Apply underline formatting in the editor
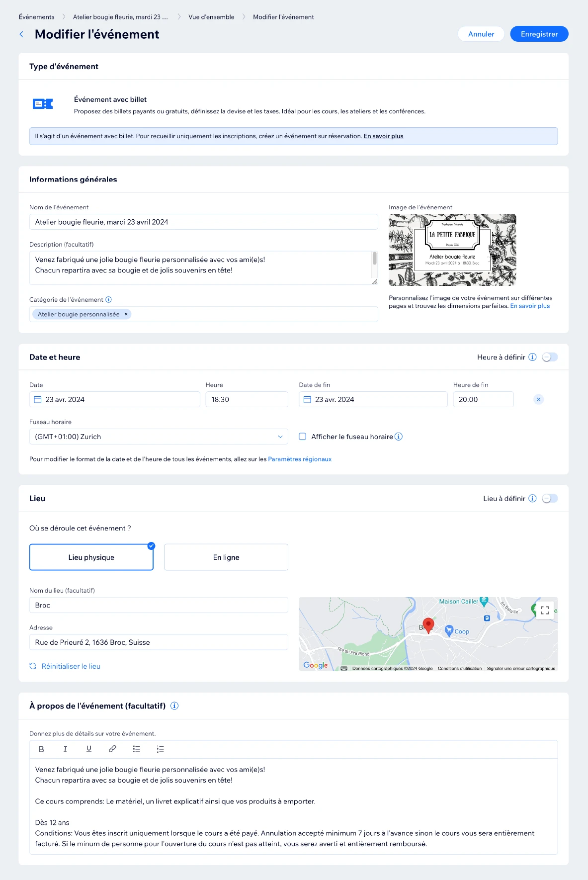588x880 pixels. coord(89,749)
